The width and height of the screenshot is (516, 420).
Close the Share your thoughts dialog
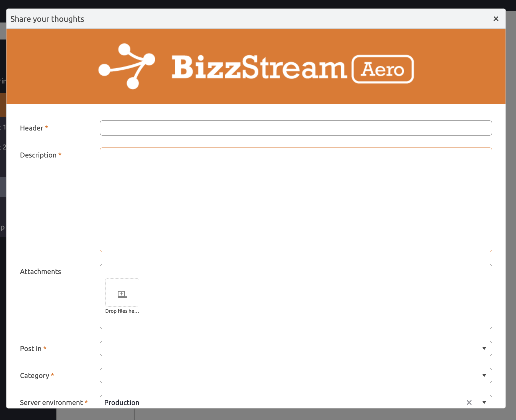(x=496, y=19)
